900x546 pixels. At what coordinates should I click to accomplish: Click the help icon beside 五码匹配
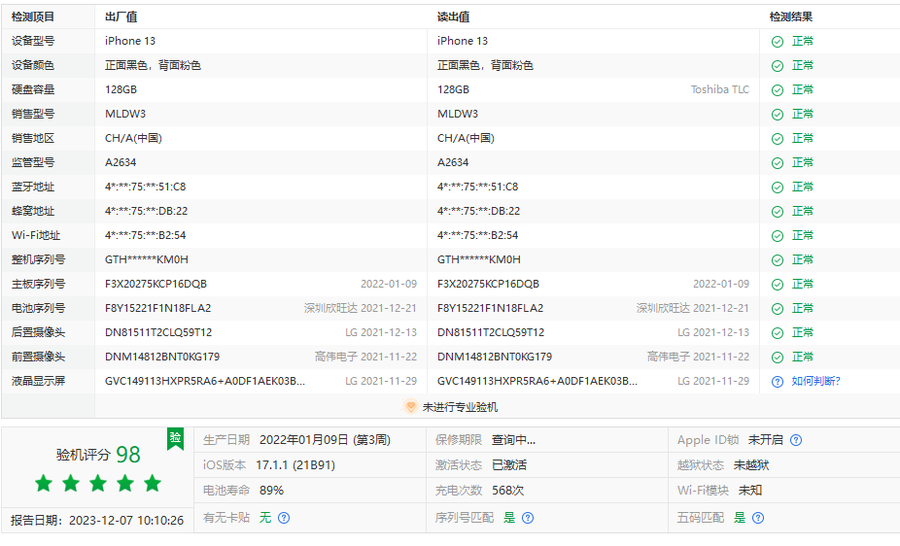click(758, 518)
